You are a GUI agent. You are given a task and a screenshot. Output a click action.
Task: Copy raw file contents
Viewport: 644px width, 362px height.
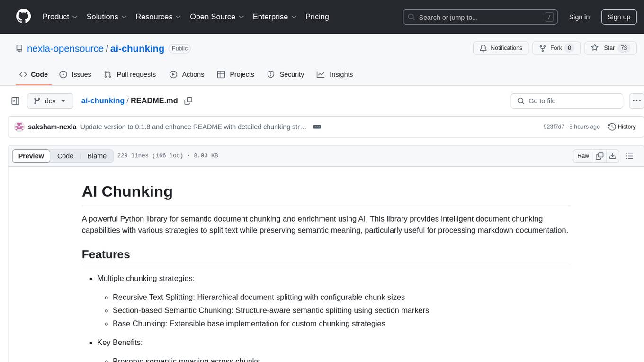[599, 156]
